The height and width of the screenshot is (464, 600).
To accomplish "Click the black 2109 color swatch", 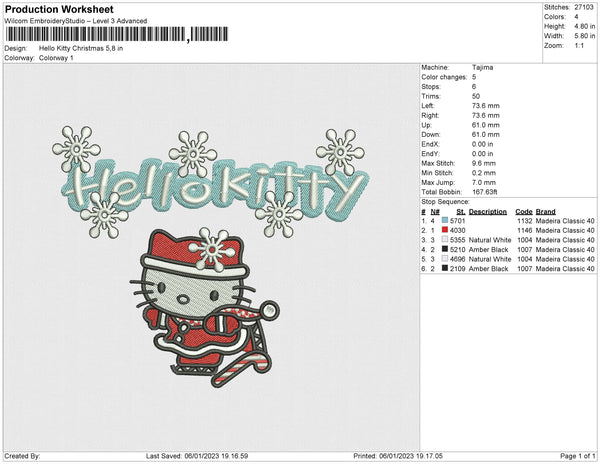I will point(445,269).
